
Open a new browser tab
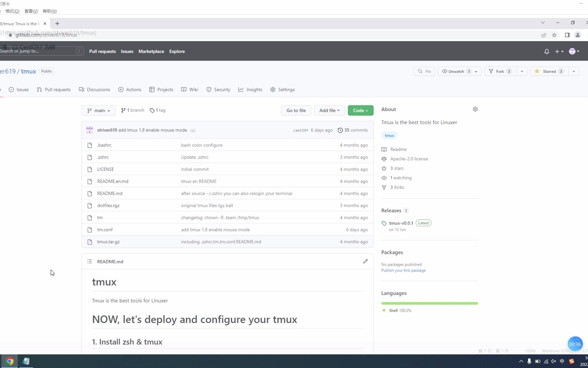click(x=57, y=24)
